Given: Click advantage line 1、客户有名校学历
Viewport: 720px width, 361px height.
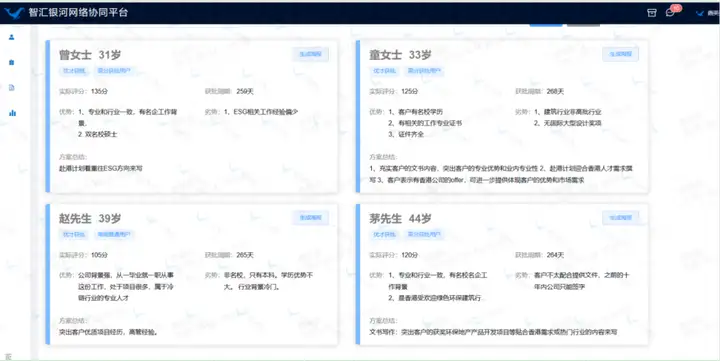Looking at the screenshot, I should tap(416, 112).
